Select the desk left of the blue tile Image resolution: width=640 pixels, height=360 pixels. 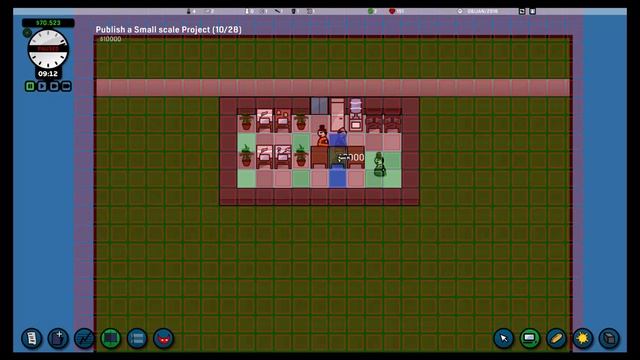(x=320, y=157)
